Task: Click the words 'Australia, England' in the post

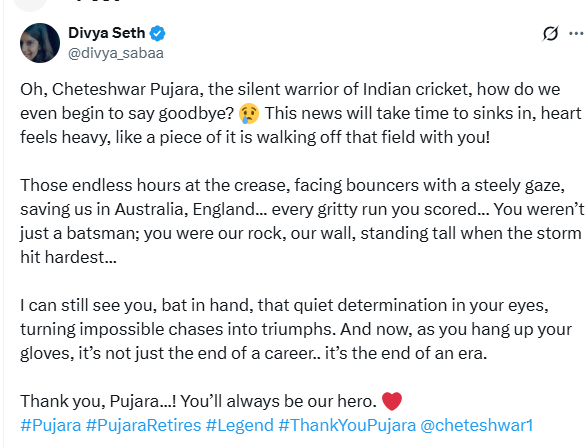Action: coord(185,209)
